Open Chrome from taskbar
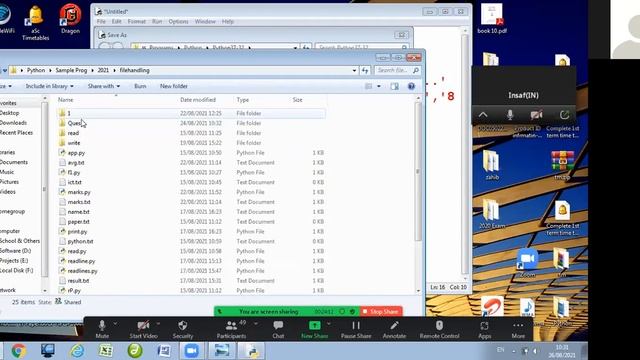This screenshot has height=360, width=640. pos(18,351)
